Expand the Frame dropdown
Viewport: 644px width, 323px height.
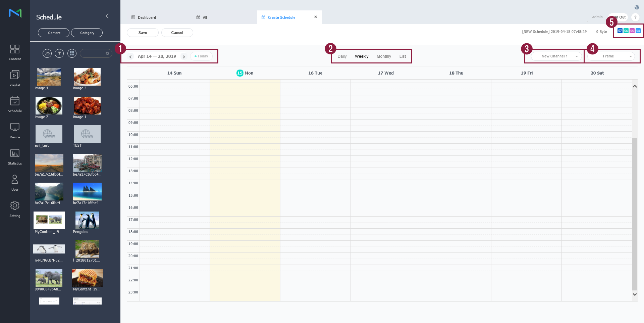[611, 56]
